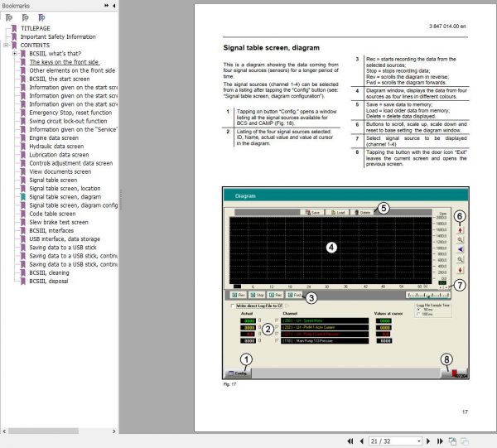This screenshot has height=448, width=497.
Task: Click the Load button in the Diagram figure
Action: point(337,212)
